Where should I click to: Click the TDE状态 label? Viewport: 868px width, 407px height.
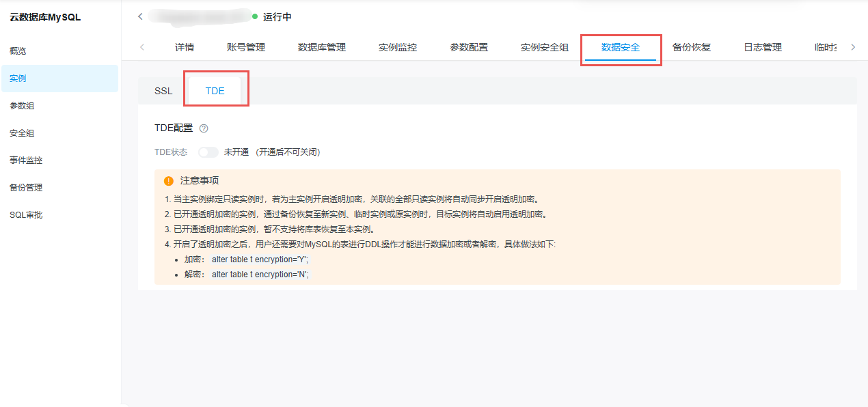click(171, 152)
